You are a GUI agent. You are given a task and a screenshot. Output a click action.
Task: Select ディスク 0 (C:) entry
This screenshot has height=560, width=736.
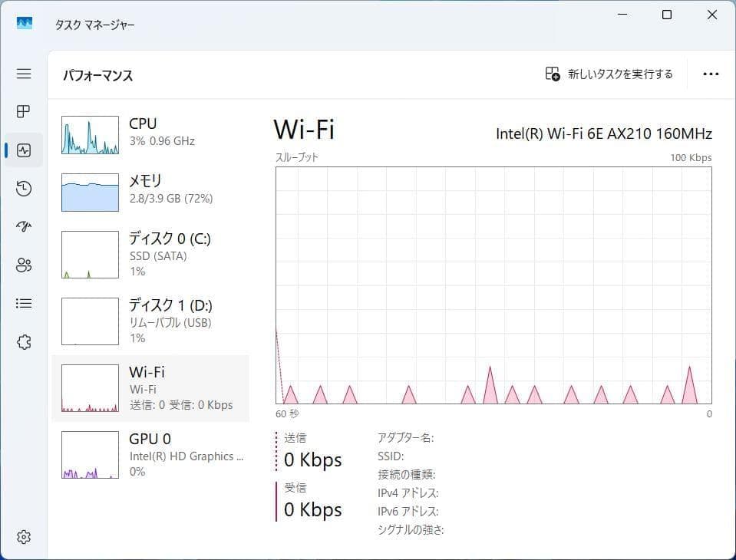coord(151,253)
